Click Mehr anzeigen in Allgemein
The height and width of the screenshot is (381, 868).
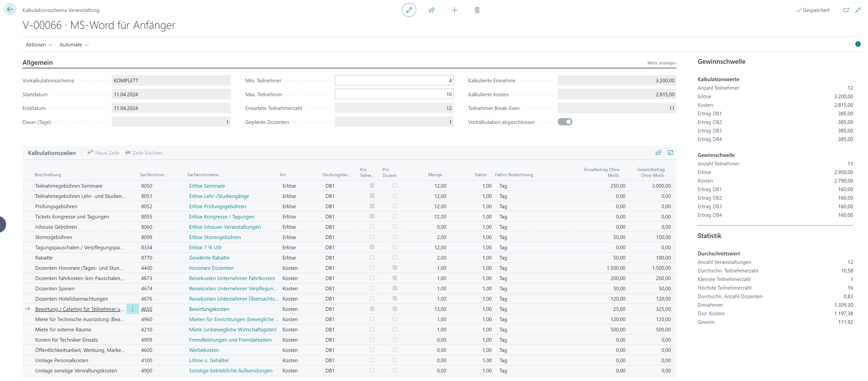(662, 63)
